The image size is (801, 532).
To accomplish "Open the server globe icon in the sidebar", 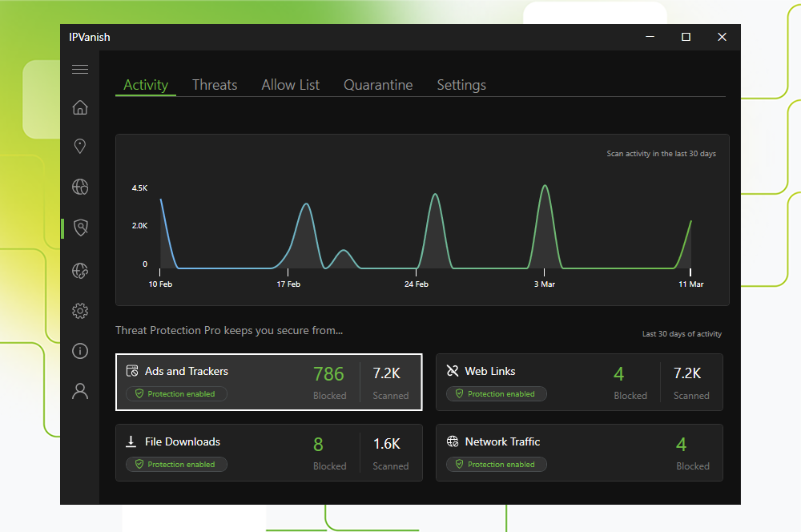I will (80, 187).
